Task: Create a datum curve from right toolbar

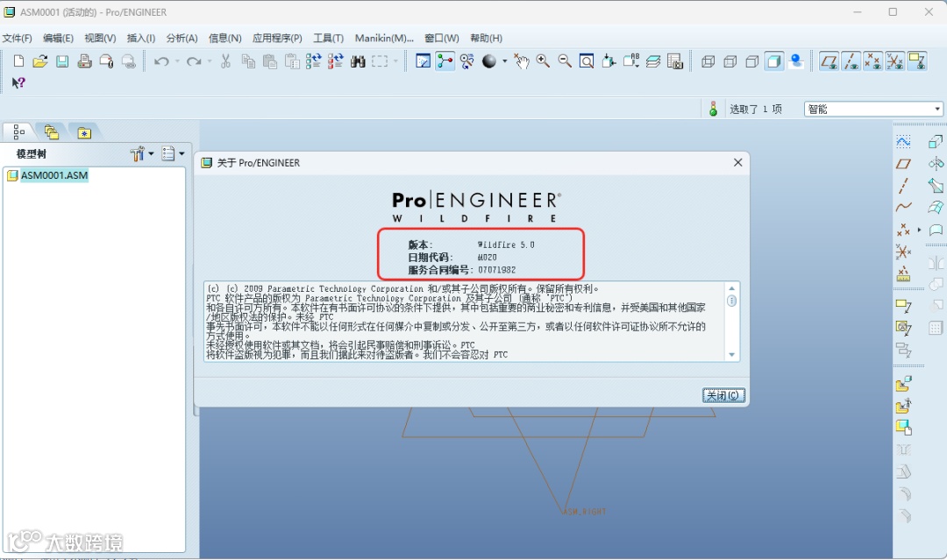Action: coord(903,207)
